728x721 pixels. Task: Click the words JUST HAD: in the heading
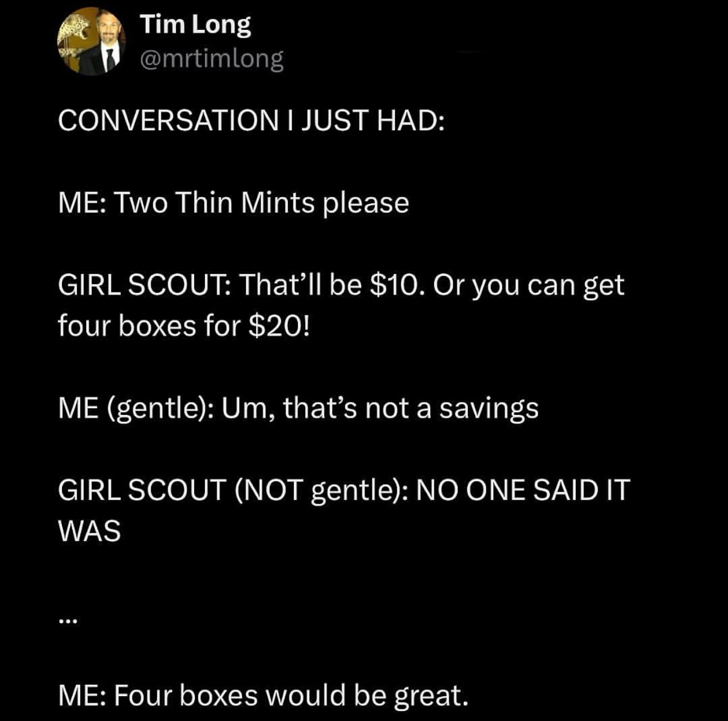(372, 120)
